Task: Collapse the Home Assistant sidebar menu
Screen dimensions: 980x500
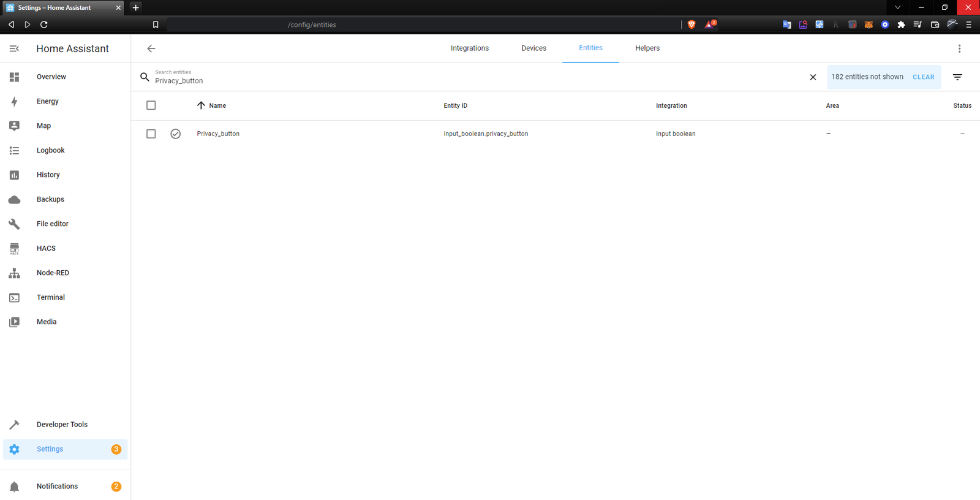Action: [14, 48]
